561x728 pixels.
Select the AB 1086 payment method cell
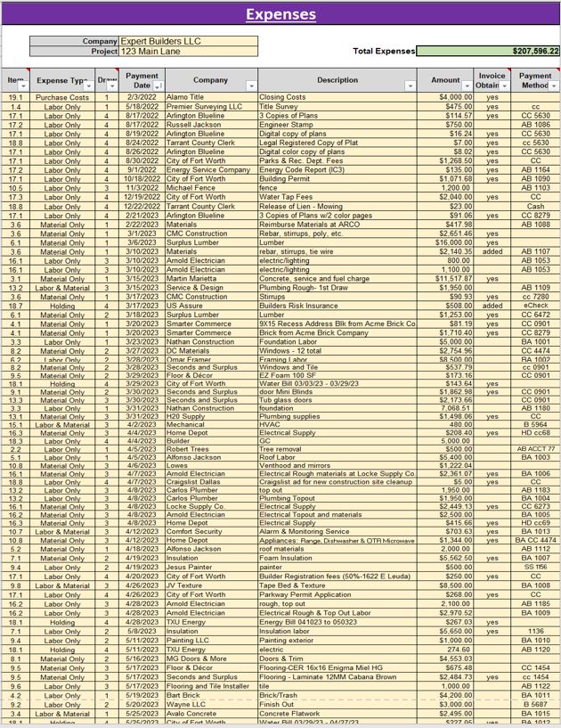535,125
